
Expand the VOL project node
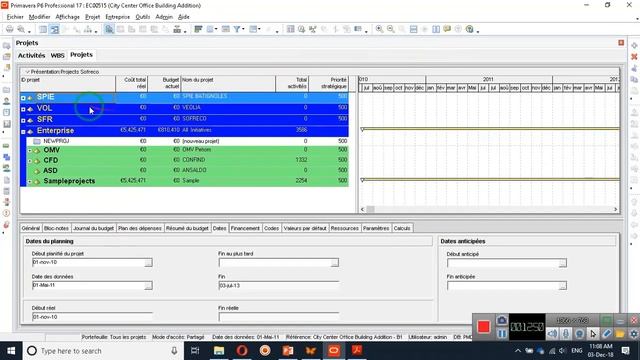click(23, 109)
